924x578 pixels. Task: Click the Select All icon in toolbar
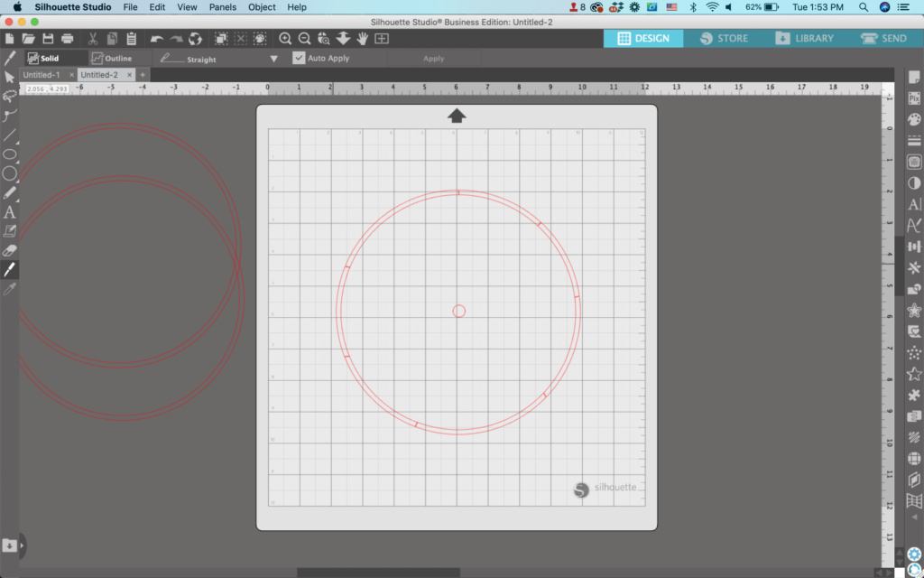tap(221, 39)
